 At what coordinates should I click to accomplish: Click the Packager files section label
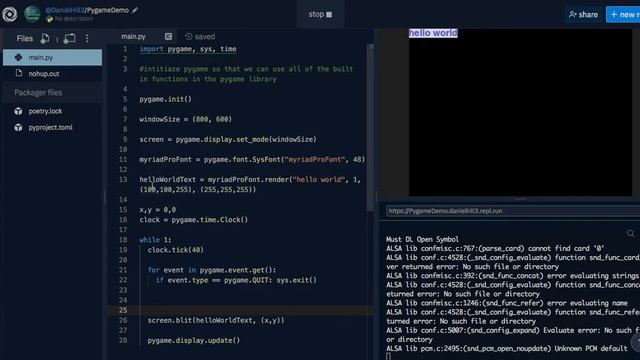pyautogui.click(x=38, y=93)
